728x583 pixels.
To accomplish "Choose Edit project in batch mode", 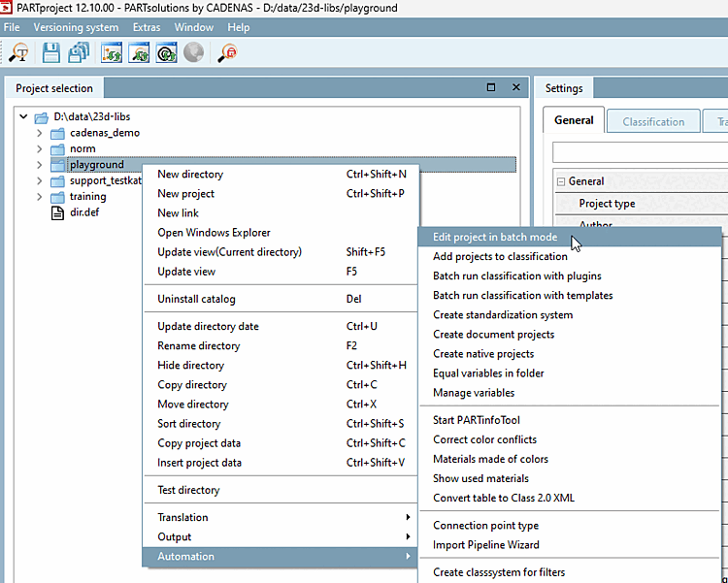I will click(570, 237).
